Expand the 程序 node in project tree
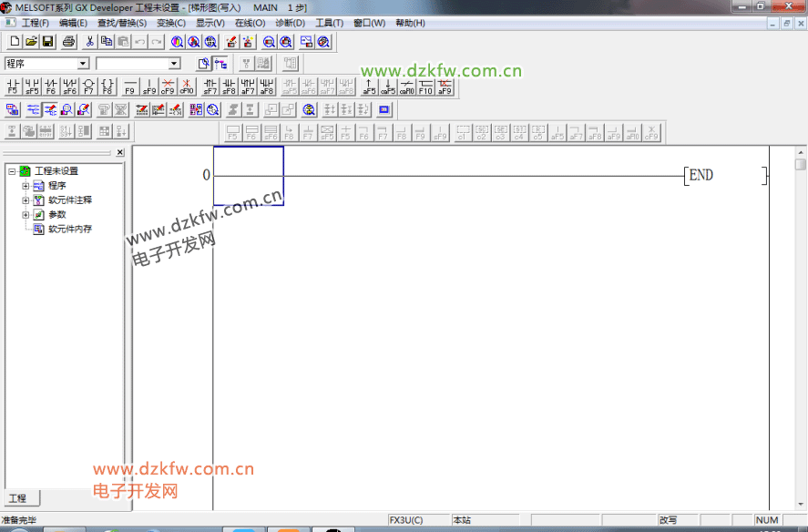Viewport: 808px width, 532px height. (26, 186)
